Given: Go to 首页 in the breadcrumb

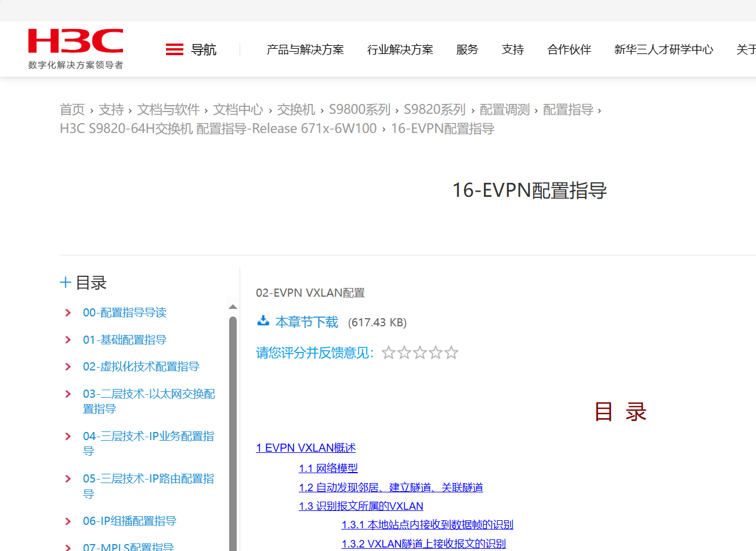Looking at the screenshot, I should (72, 110).
